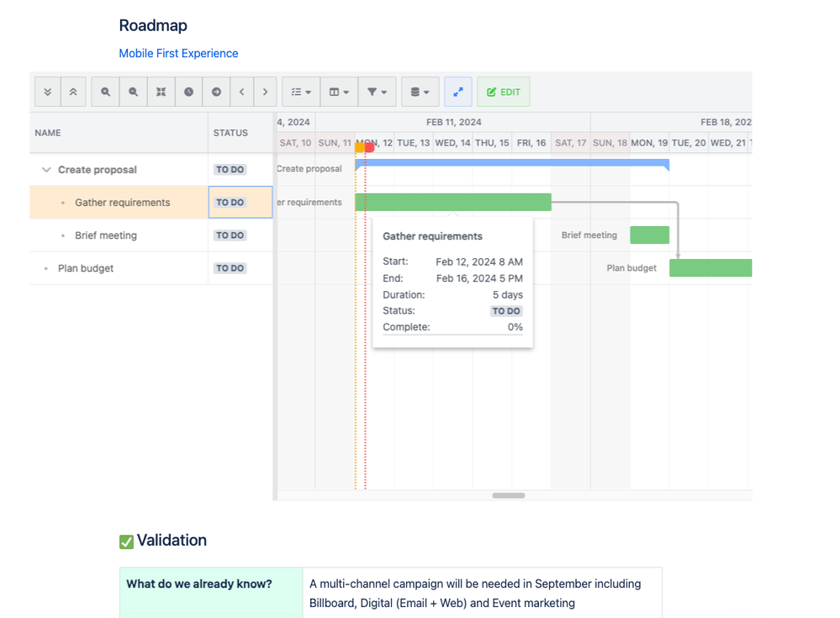Expand all rows with double-down chevron

click(x=48, y=92)
